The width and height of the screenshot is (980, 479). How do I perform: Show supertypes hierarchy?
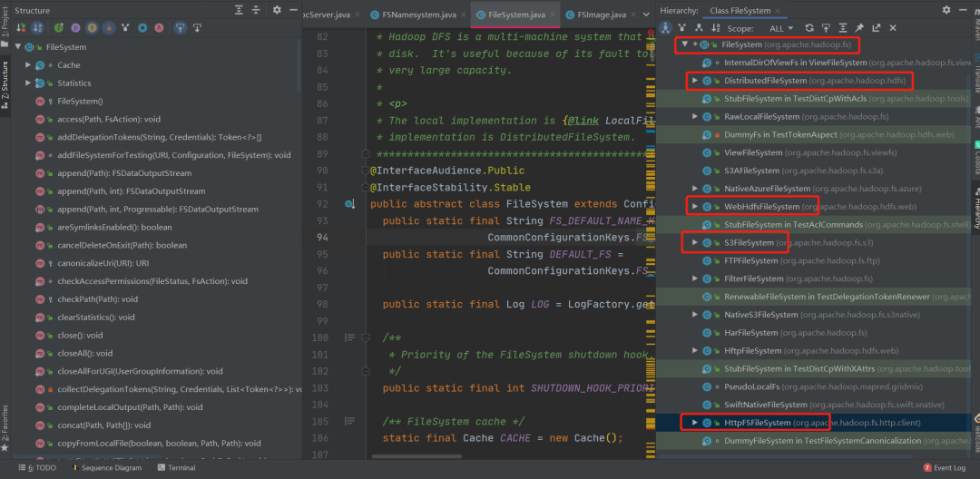click(682, 28)
